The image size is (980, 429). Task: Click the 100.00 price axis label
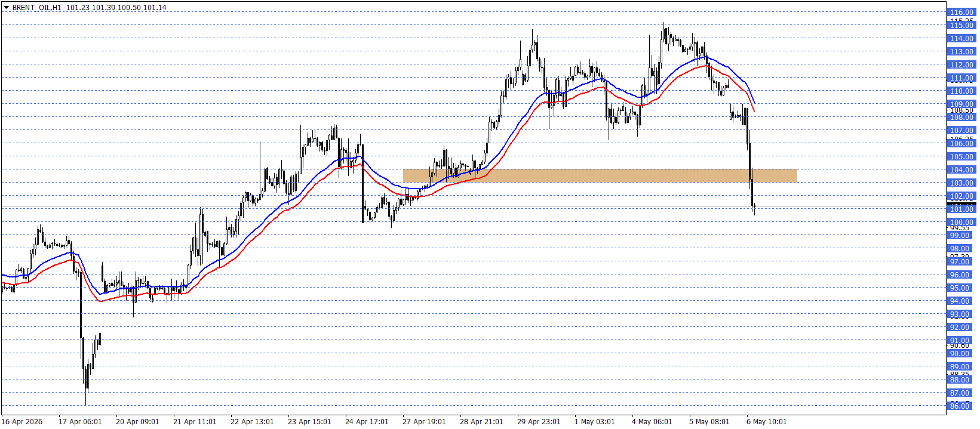961,222
